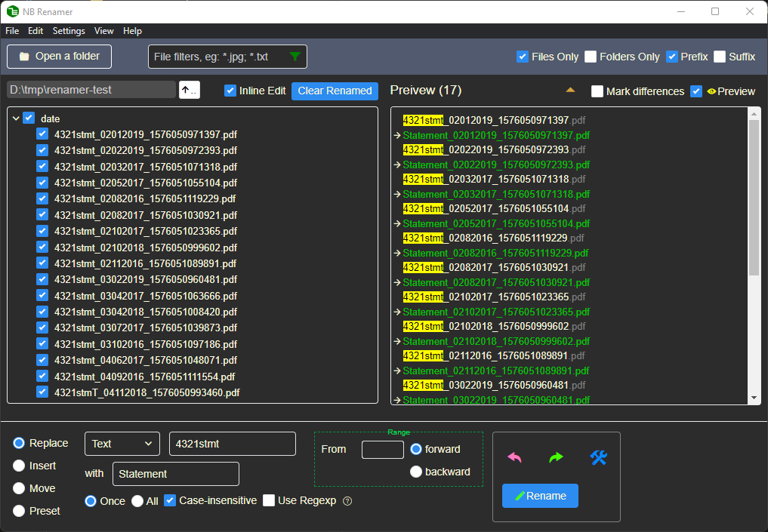Select file name 4321stmt_04092016_1576051111554.pdf
The width and height of the screenshot is (768, 532).
point(144,377)
